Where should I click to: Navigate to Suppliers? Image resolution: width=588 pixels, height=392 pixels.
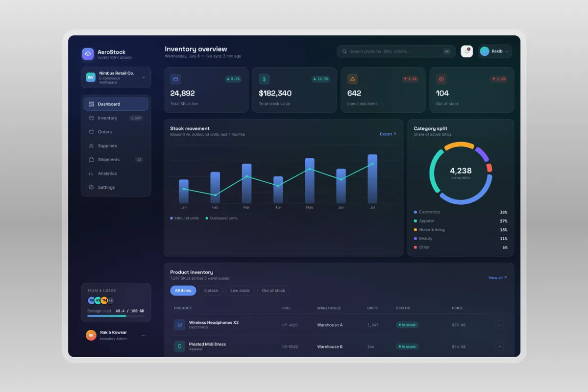[116, 146]
